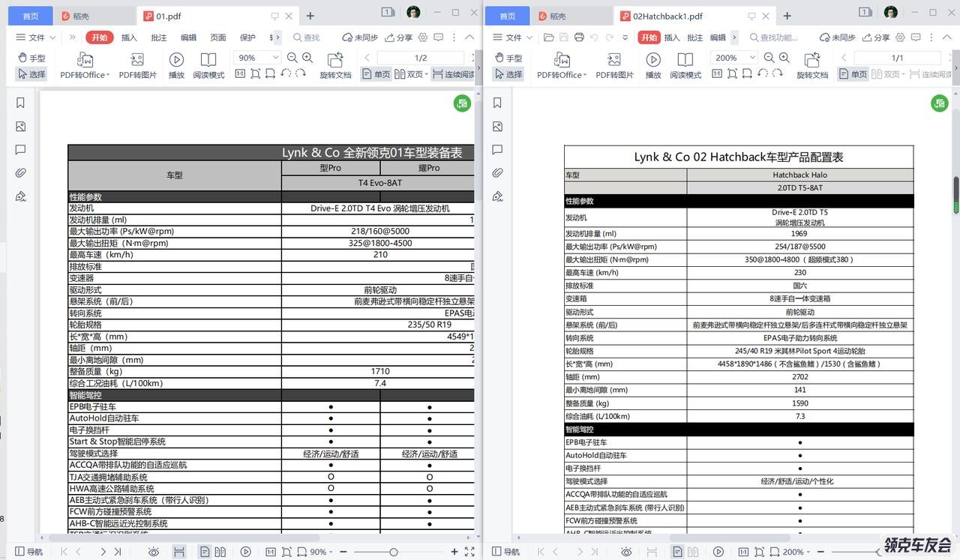
Task: Open reading mode in 02Hatchback1.pdf window
Action: [x=685, y=65]
